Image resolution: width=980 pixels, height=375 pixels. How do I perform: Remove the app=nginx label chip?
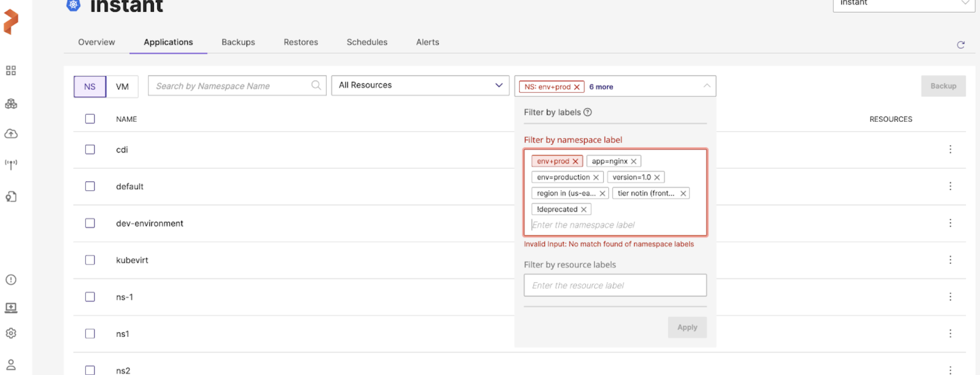point(633,161)
